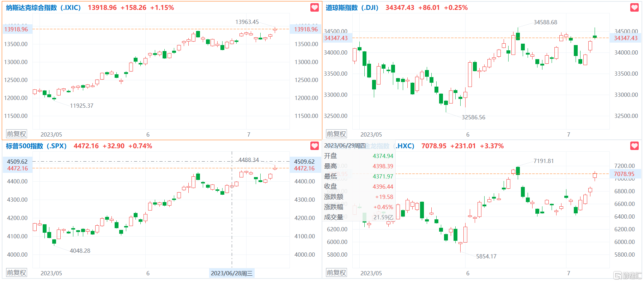
Task: Toggle the favorite heart on the 纳斯达克综合指数 chart
Action: (x=314, y=7)
